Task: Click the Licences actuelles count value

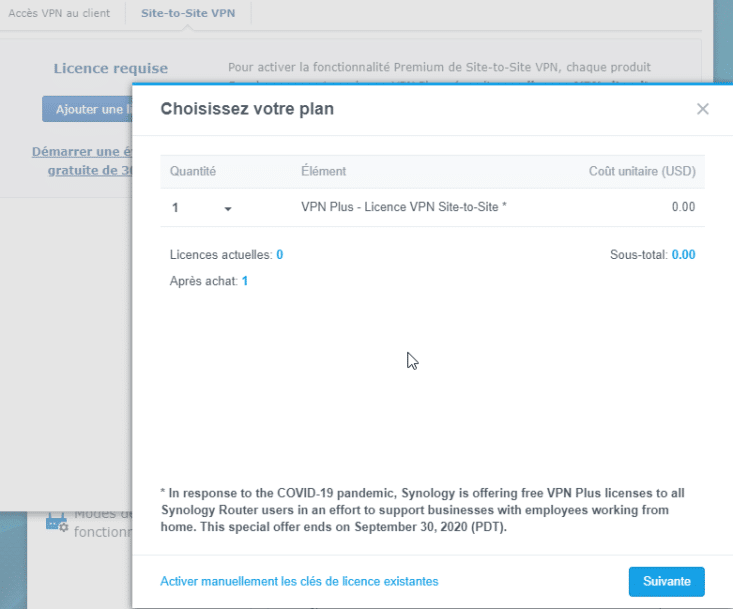Action: coord(280,255)
